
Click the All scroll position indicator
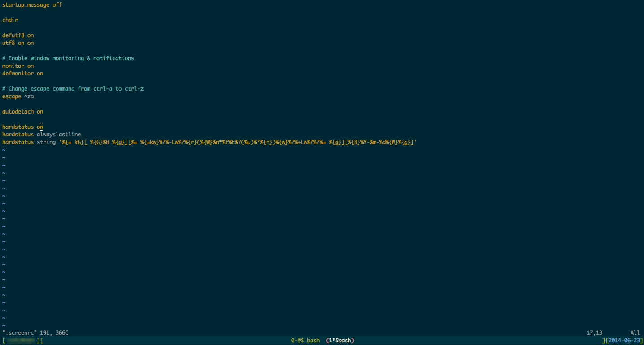[x=635, y=333]
